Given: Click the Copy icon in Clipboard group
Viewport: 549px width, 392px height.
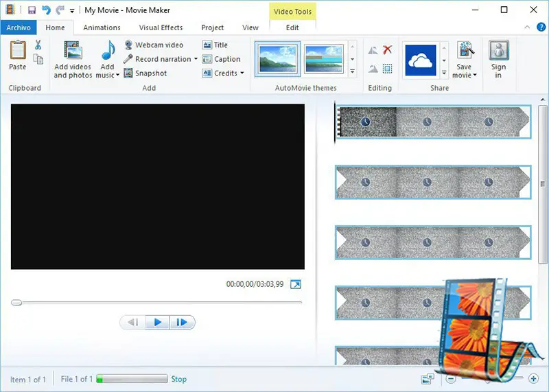Looking at the screenshot, I should point(38,59).
